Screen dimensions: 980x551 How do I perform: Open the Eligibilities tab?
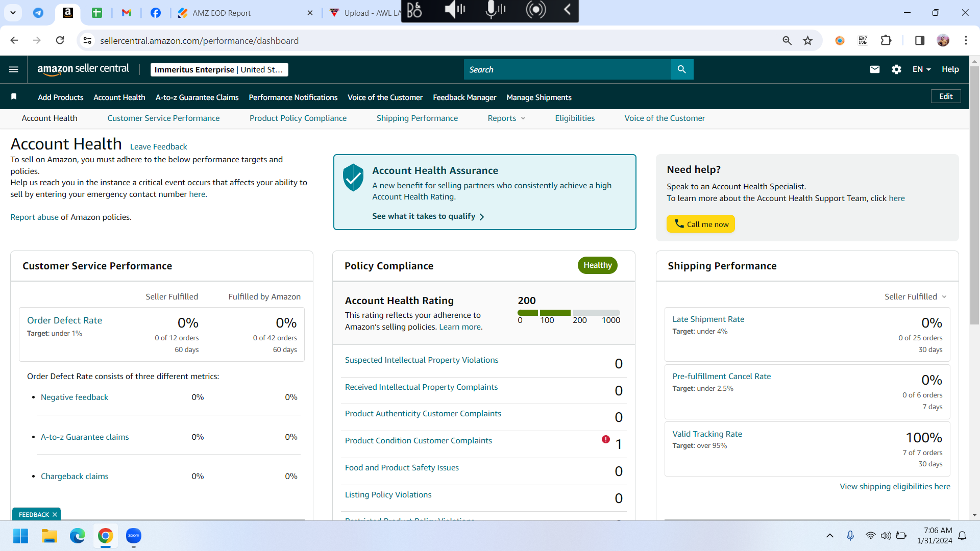[575, 118]
